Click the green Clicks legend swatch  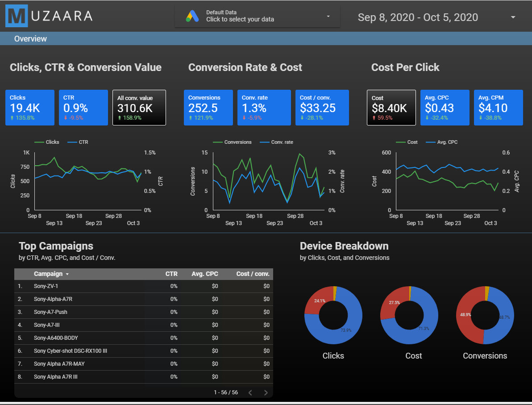(x=39, y=142)
